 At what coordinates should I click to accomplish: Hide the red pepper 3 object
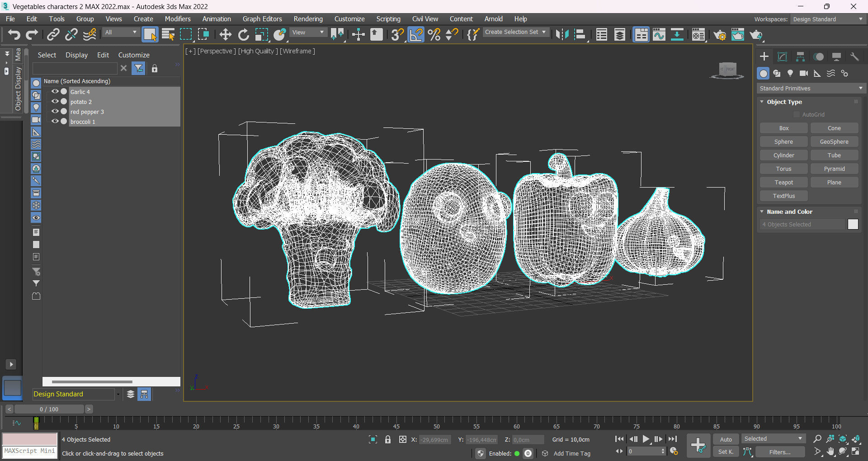tap(55, 111)
